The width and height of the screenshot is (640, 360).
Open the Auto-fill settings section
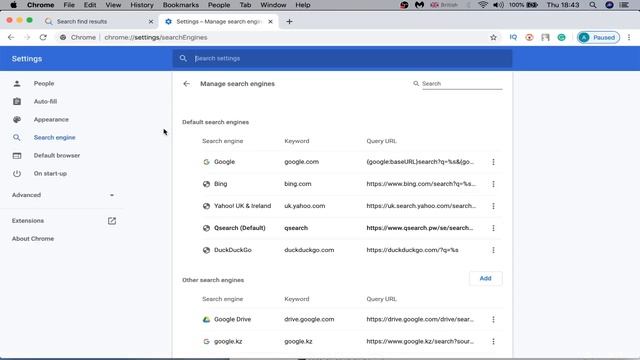click(x=45, y=101)
